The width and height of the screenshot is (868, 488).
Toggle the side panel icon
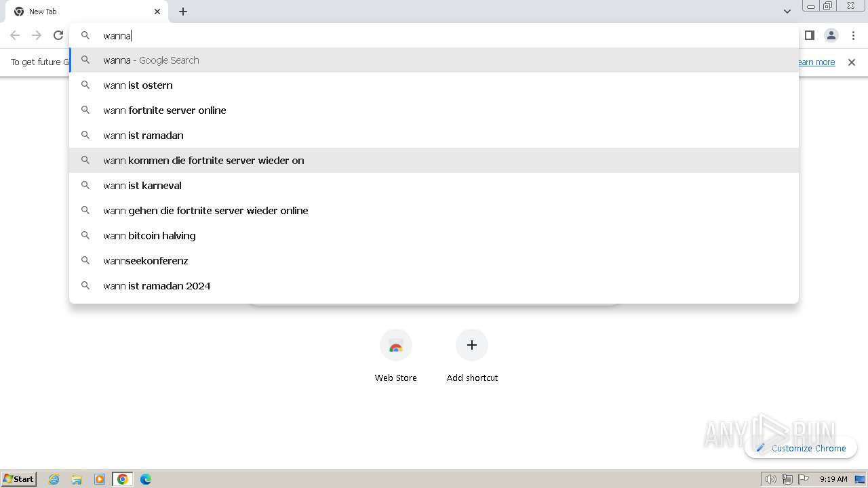(x=810, y=35)
